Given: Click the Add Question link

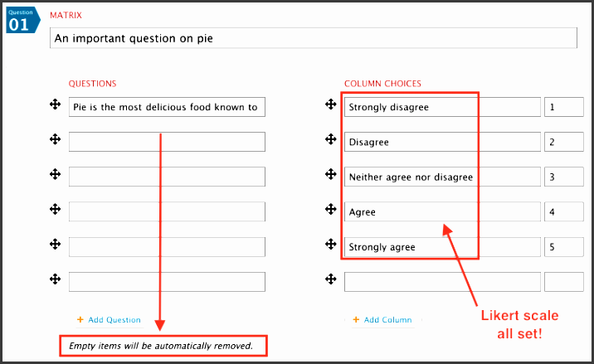Looking at the screenshot, I should click(x=114, y=320).
